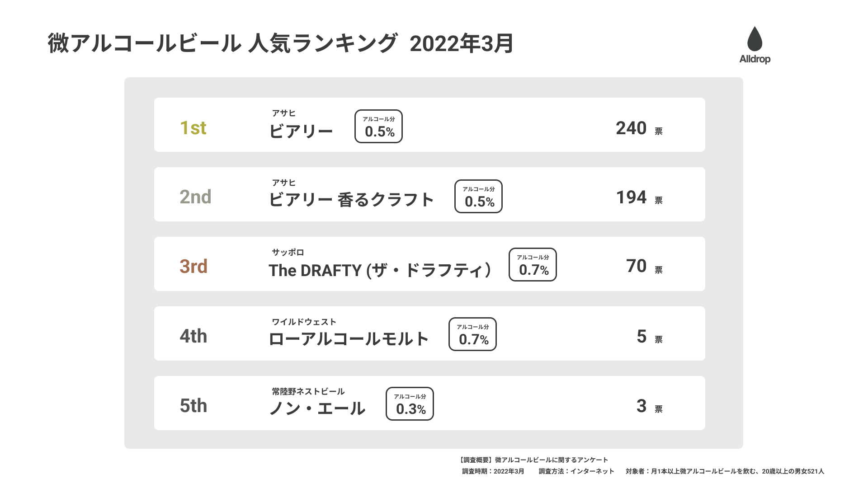Click the 0.5% alcohol badge for 1st place
Viewport: 868px width, 488px height.
pos(379,127)
